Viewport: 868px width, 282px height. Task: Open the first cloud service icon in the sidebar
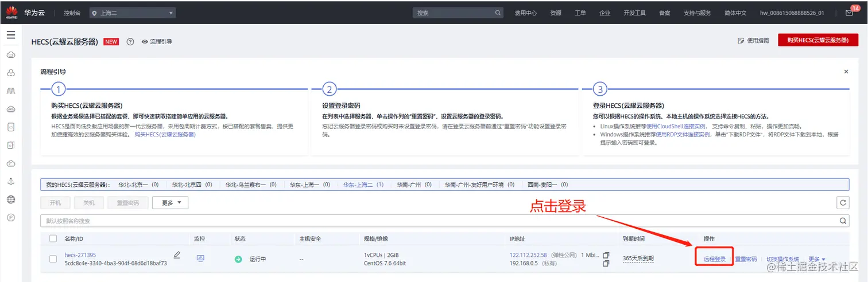(10, 54)
